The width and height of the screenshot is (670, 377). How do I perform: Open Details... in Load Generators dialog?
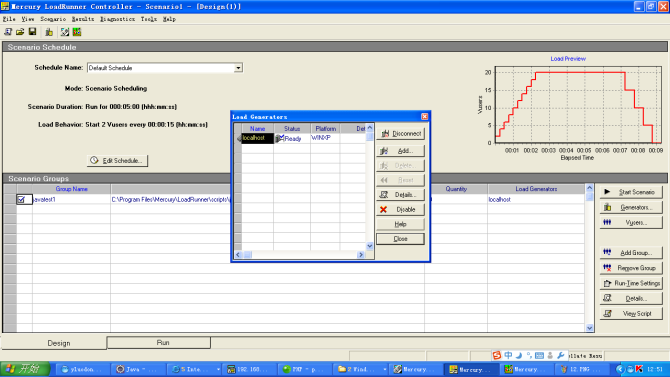400,195
